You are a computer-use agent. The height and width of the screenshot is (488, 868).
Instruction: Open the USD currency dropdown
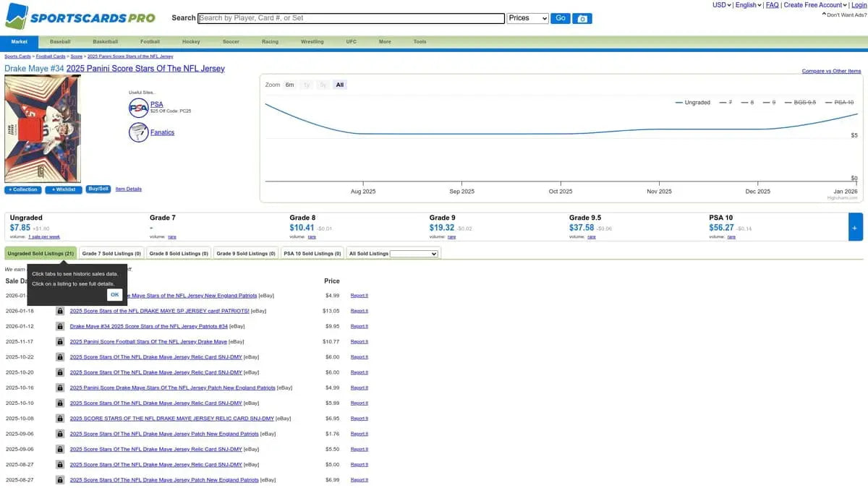point(721,5)
